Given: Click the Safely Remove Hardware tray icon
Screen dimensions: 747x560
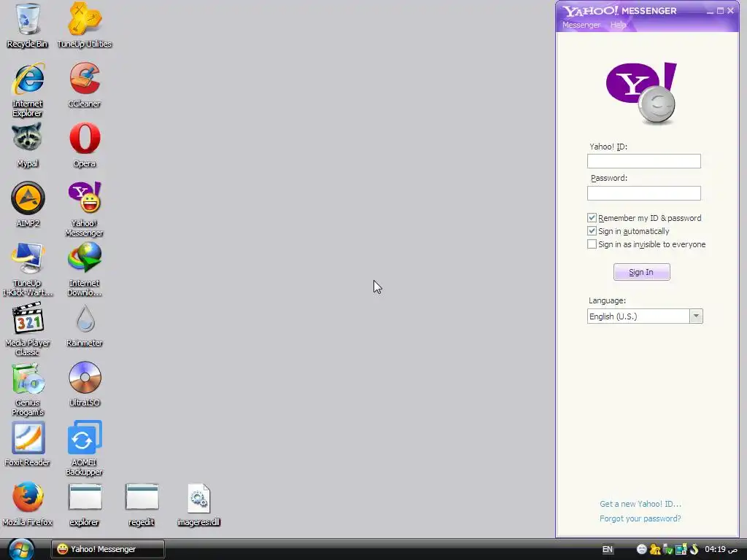Looking at the screenshot, I should (668, 549).
